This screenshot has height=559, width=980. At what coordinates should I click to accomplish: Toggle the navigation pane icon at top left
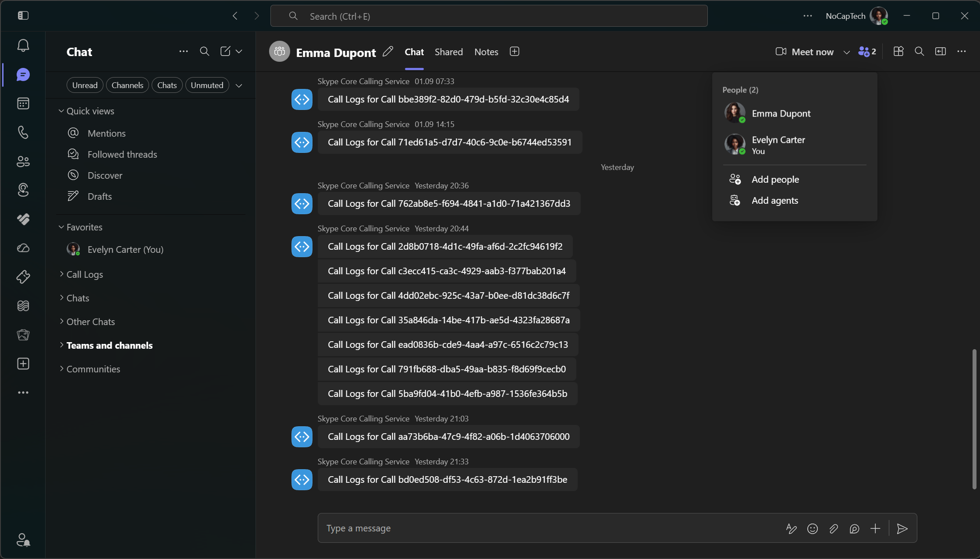coord(23,16)
